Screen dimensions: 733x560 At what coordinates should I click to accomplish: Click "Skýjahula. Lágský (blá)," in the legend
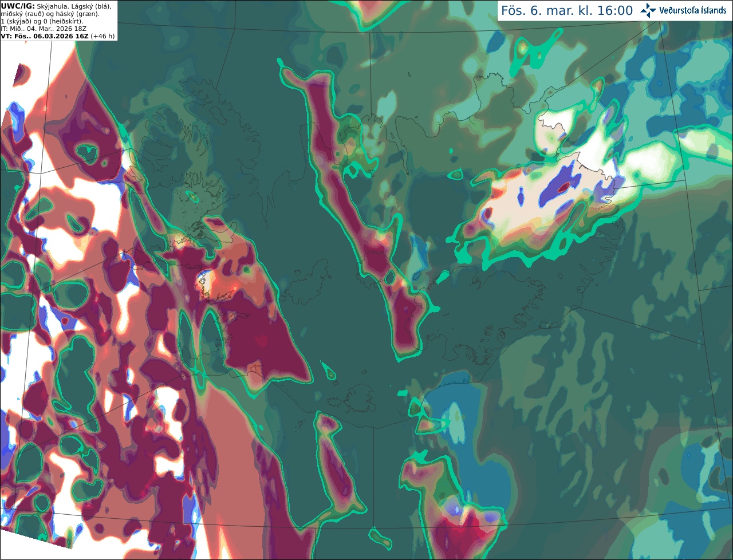(74, 6)
